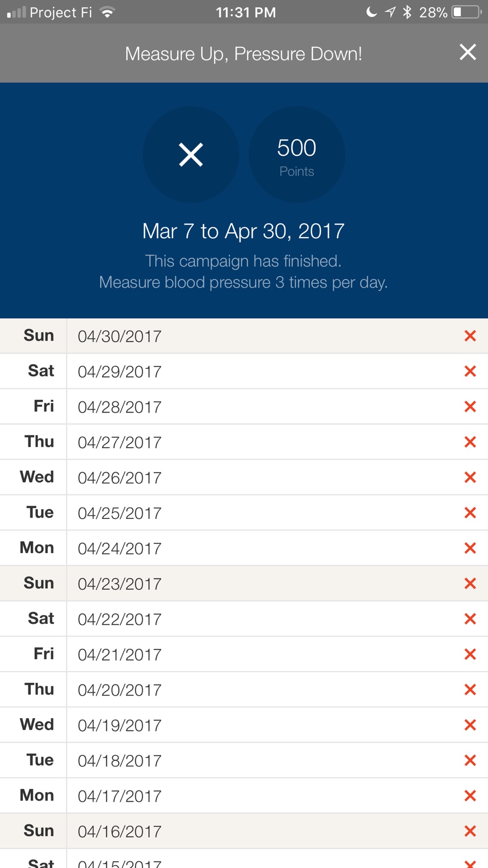Tap the red X for 04/30/2017
The image size is (488, 868).
coord(470,336)
